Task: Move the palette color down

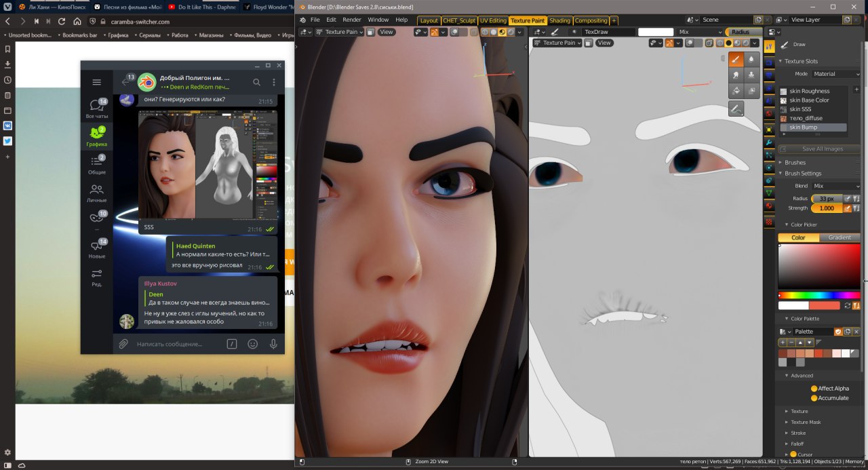Action: (x=809, y=342)
